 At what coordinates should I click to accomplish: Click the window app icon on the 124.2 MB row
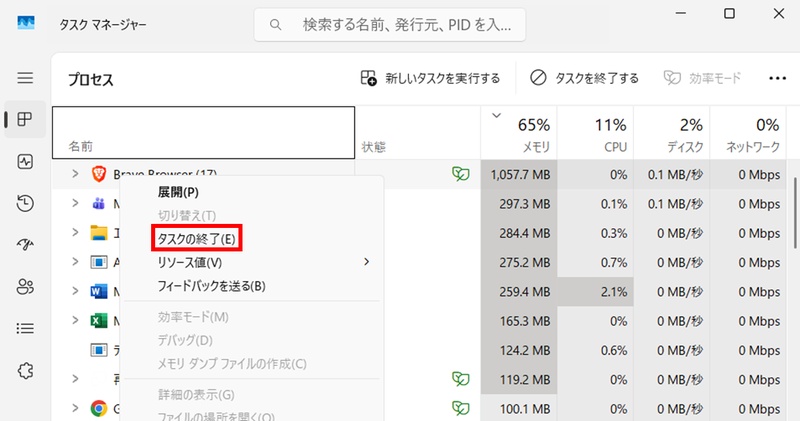click(x=98, y=350)
